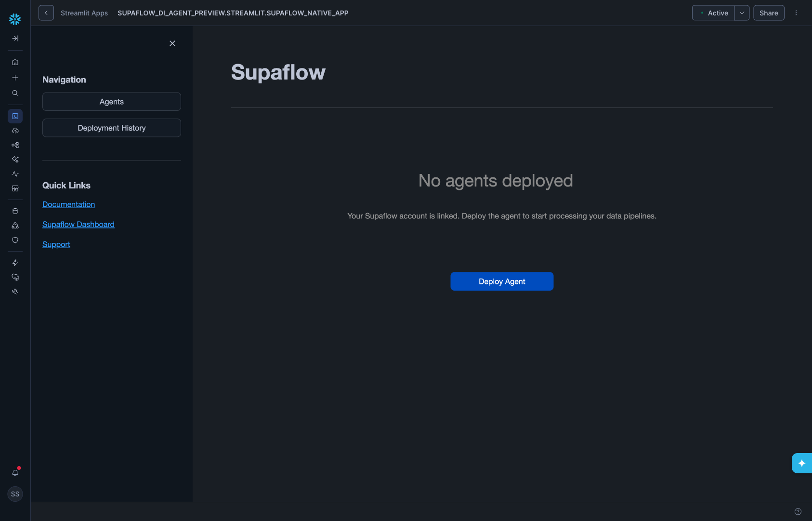
Task: Select the Agents navigation item
Action: [111, 101]
